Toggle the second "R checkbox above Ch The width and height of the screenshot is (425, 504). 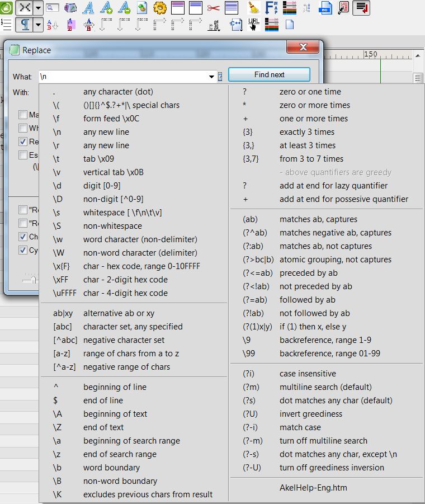click(x=23, y=223)
